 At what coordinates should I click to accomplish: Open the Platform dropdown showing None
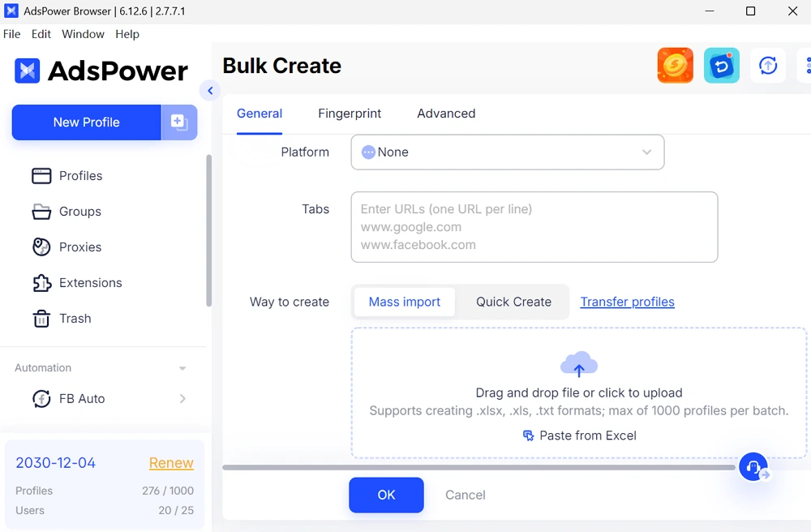[508, 152]
